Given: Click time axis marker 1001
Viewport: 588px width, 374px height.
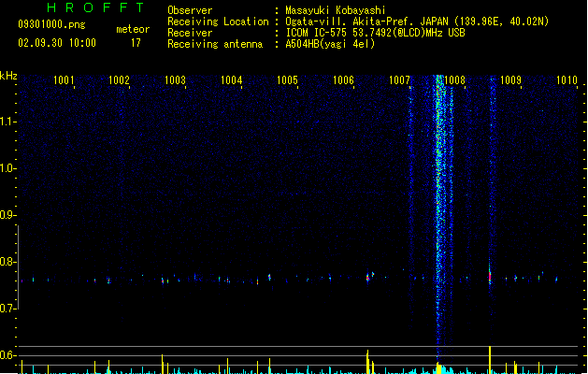Looking at the screenshot, I should (x=64, y=80).
